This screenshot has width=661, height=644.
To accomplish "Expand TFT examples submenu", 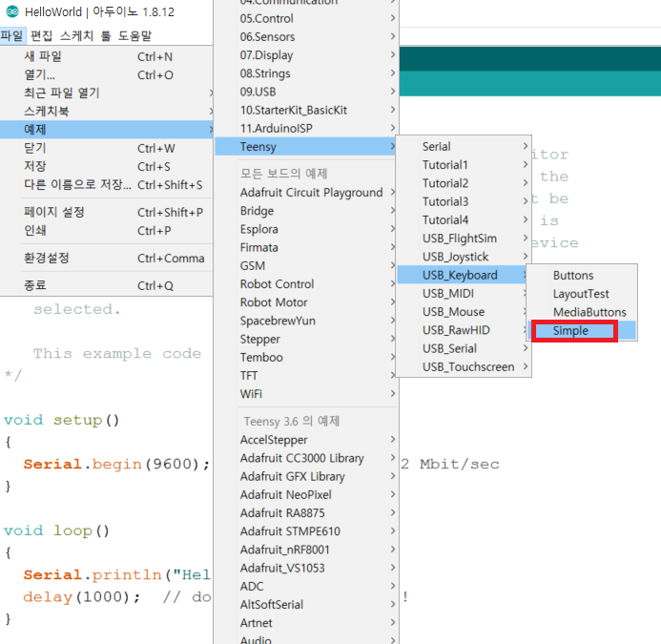I will (x=306, y=376).
